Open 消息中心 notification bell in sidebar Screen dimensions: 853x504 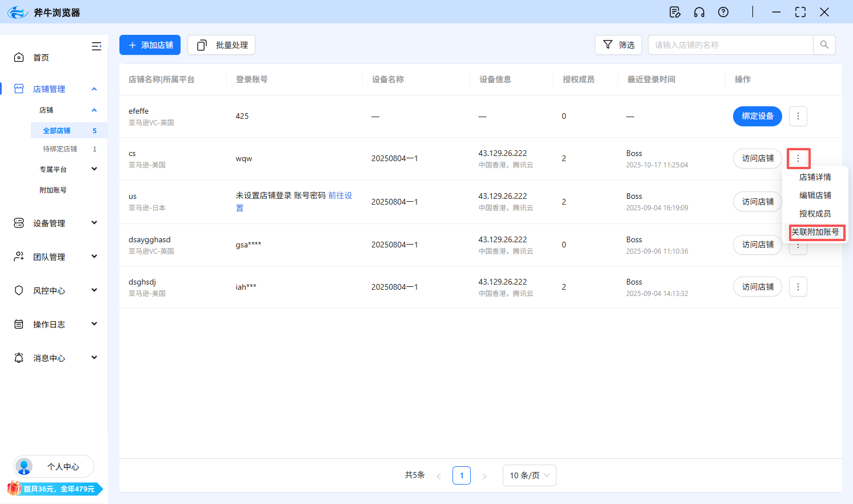point(18,358)
